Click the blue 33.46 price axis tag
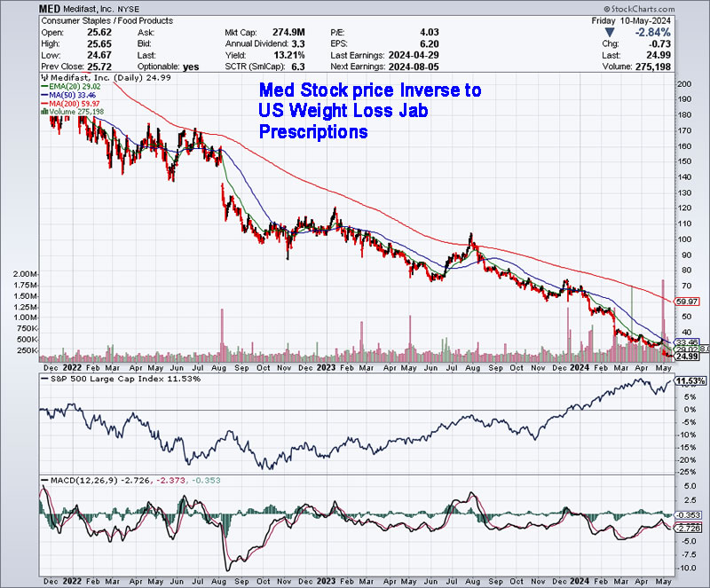This screenshot has height=588, width=710. 687,342
